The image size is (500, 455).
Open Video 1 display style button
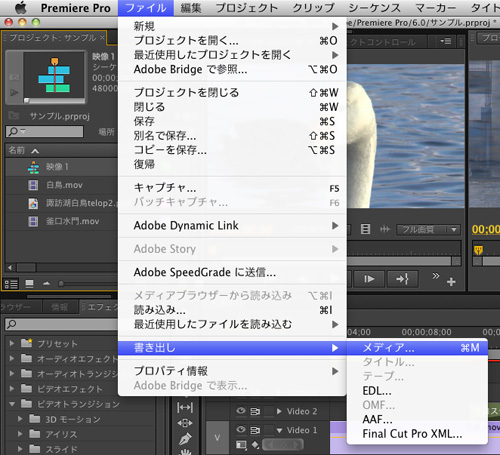[x=241, y=445]
